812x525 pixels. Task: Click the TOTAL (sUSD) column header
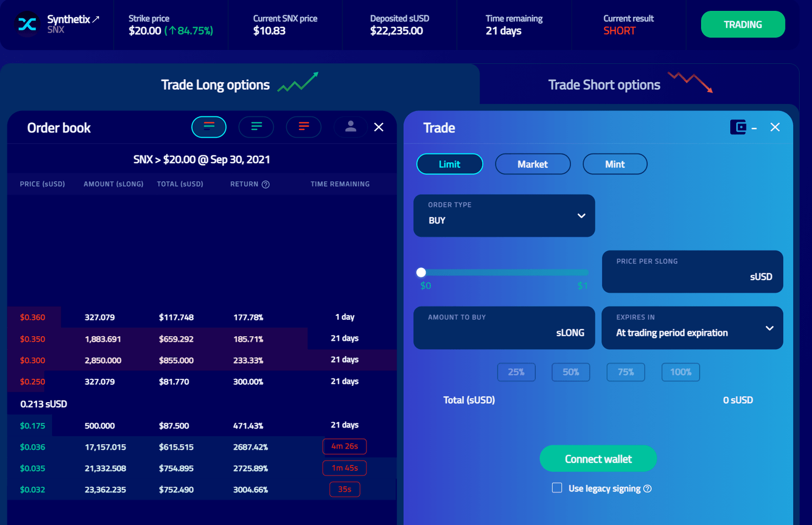(180, 184)
